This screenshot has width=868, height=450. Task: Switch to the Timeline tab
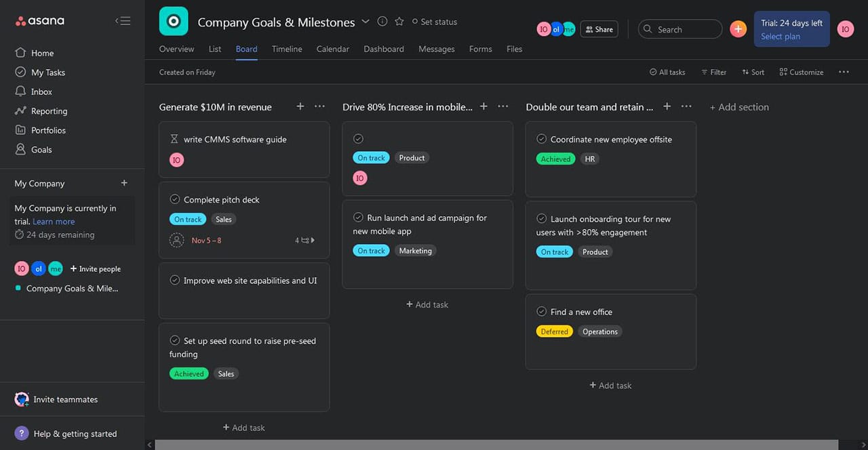coord(287,49)
